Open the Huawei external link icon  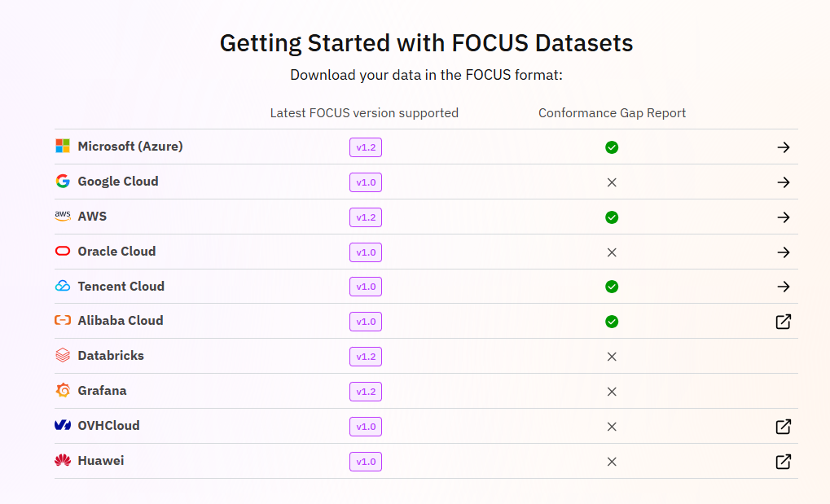pyautogui.click(x=784, y=462)
